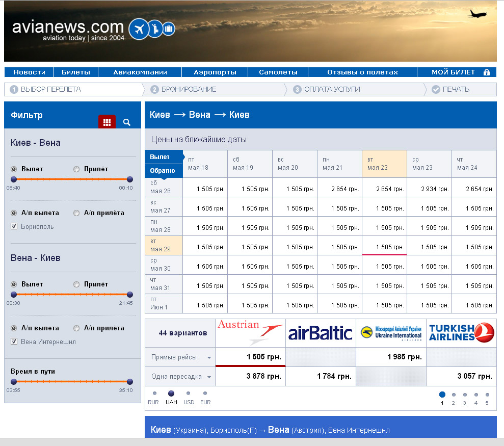Click the red grid view icon in Filter
The width and height of the screenshot is (504, 446).
click(107, 122)
